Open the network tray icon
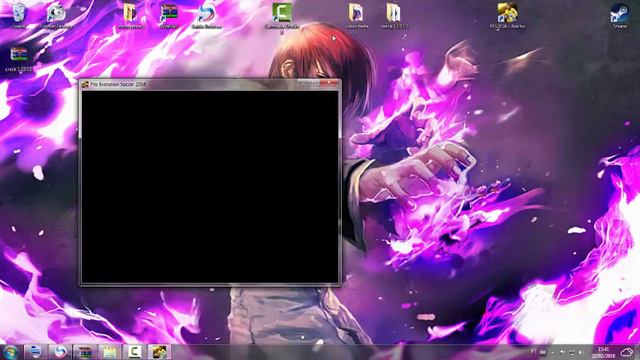This screenshot has height=360, width=640. (x=571, y=352)
